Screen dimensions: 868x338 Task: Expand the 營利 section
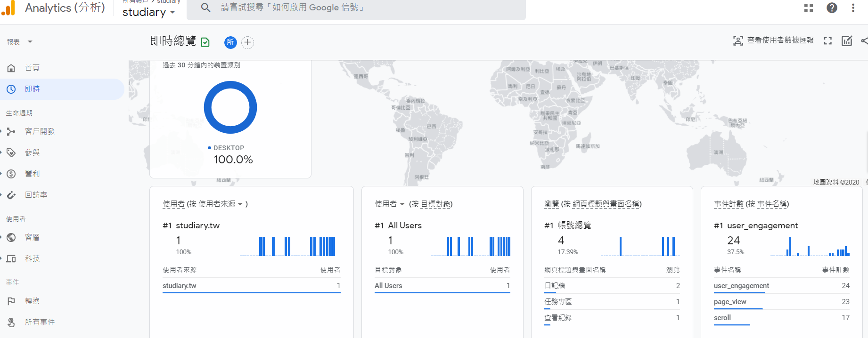pos(33,174)
